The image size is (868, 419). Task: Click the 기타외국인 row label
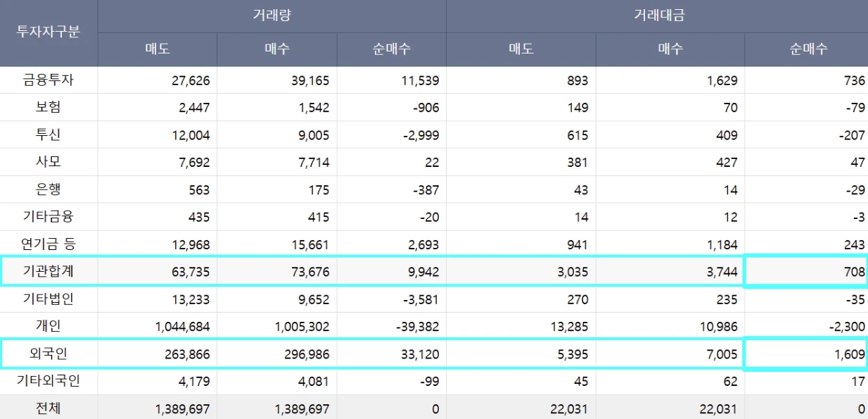[x=49, y=382]
